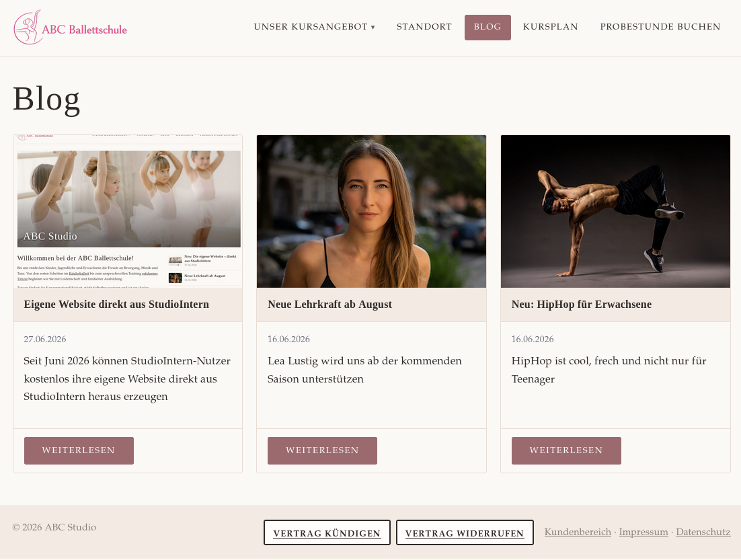
Task: Open post title Eigene Website direkt aus StudioIntern
Action: point(116,305)
